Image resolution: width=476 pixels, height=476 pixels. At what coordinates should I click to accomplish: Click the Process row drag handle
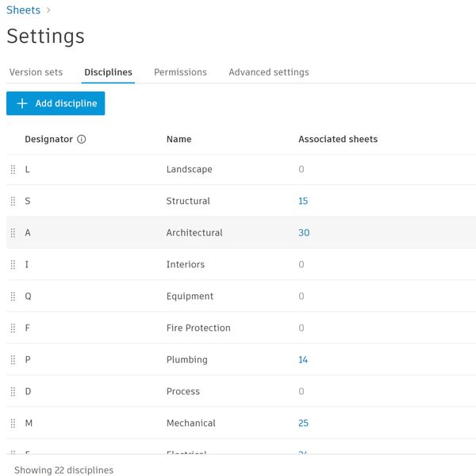point(13,392)
